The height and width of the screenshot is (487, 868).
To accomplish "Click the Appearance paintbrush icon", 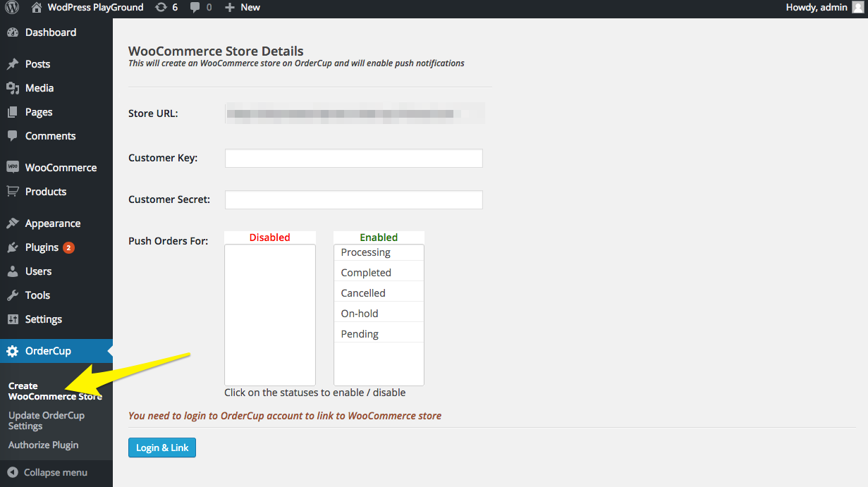I will [13, 223].
